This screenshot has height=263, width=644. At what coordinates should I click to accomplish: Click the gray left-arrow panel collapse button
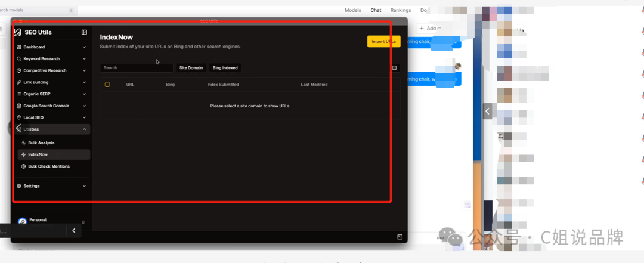488,111
